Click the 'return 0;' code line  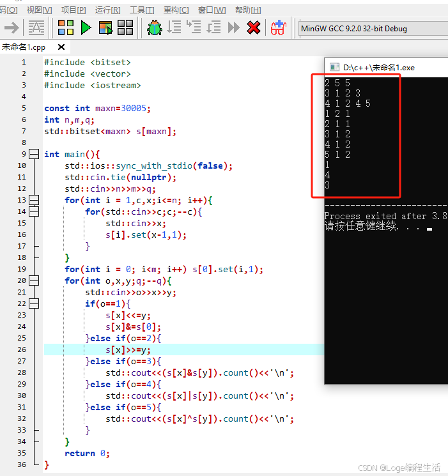87,453
